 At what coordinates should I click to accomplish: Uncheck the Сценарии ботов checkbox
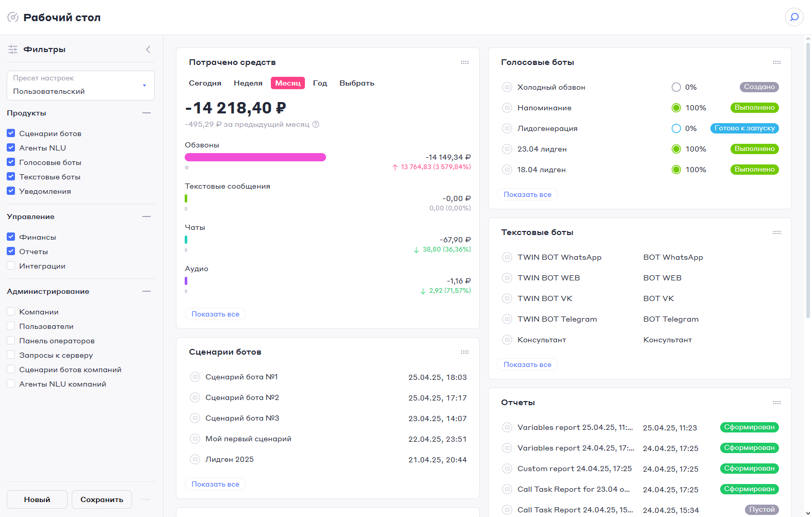[11, 133]
